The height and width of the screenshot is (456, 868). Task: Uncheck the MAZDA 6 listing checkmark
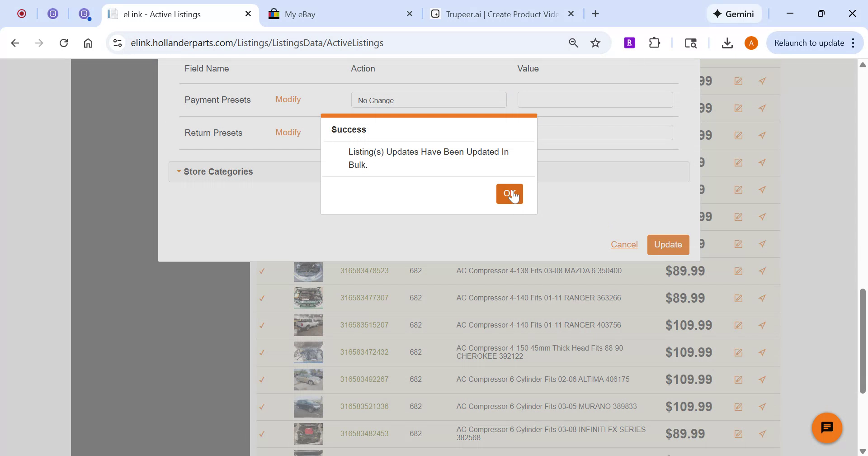262,271
